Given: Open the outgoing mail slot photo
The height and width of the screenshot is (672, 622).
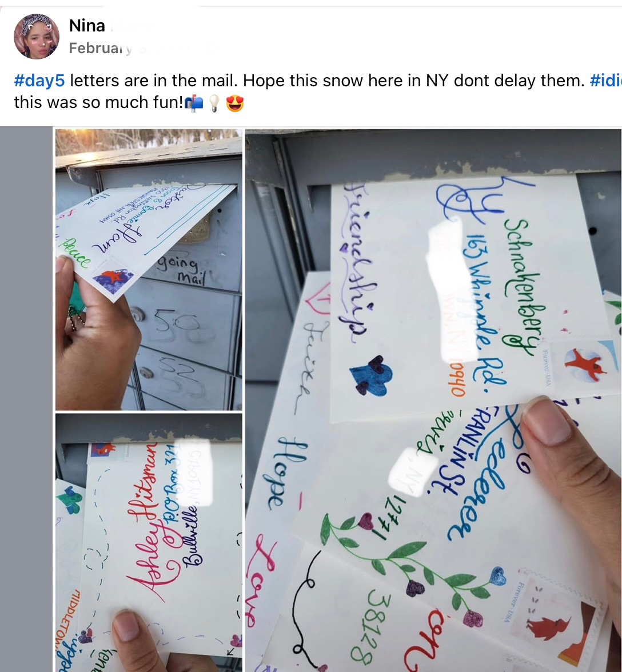Looking at the screenshot, I should tap(149, 270).
